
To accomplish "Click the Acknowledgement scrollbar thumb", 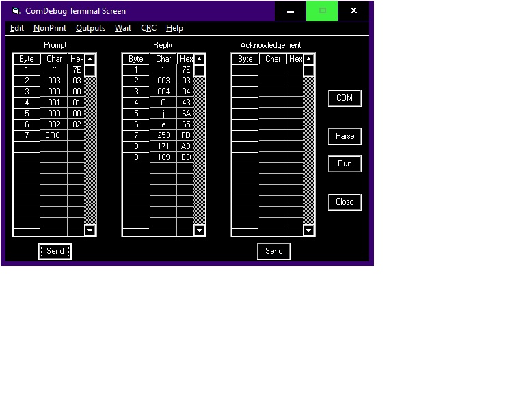I will (x=309, y=70).
